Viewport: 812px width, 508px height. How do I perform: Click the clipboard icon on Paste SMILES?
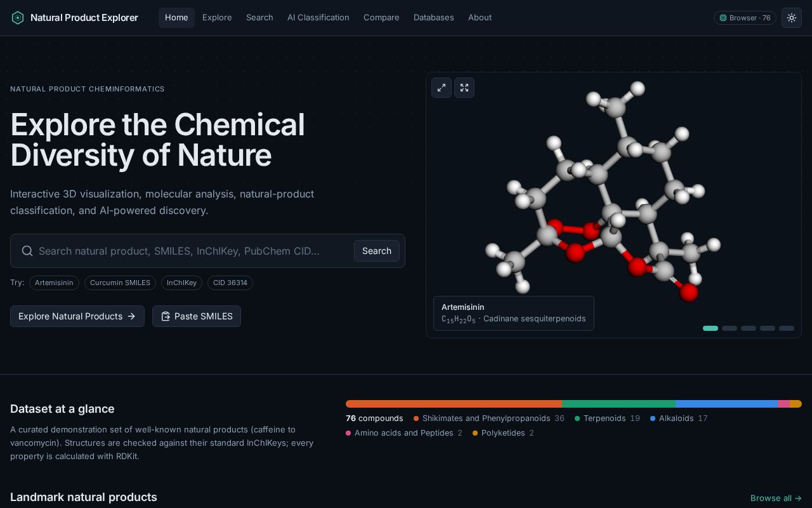coord(166,316)
